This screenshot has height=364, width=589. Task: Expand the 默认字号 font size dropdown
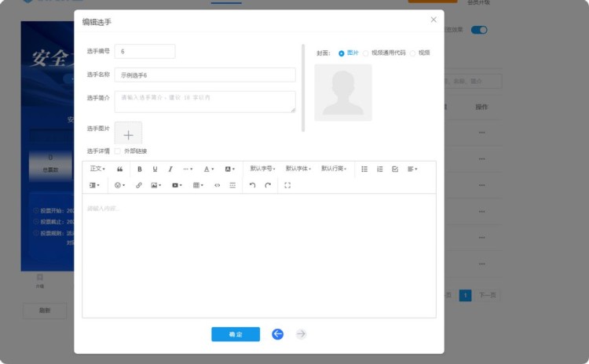(x=262, y=169)
